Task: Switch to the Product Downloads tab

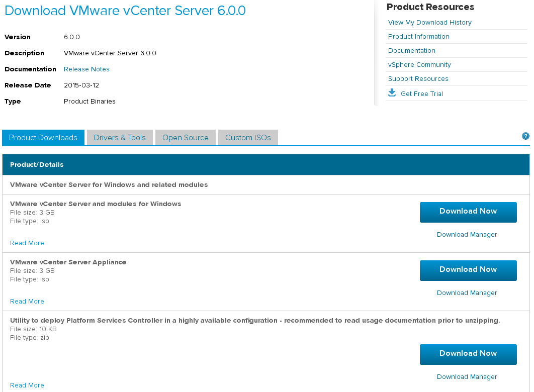Action: (43, 138)
